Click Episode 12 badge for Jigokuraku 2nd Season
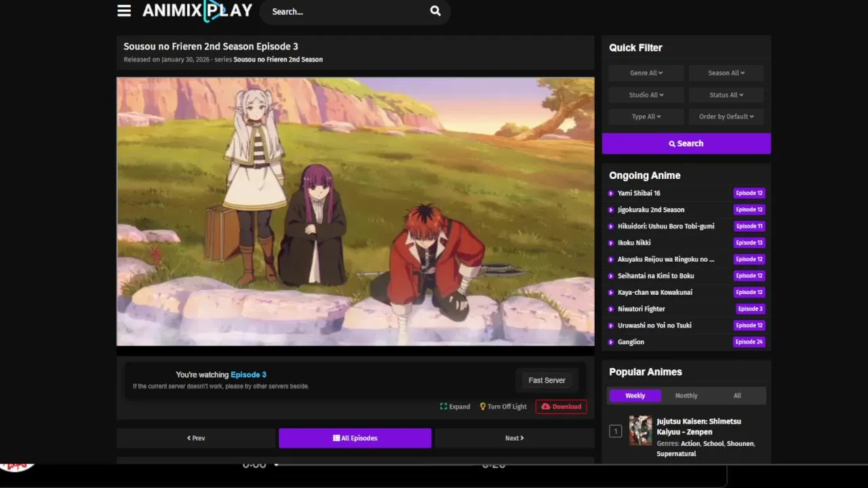Viewport: 868px width, 488px height. [x=749, y=210]
